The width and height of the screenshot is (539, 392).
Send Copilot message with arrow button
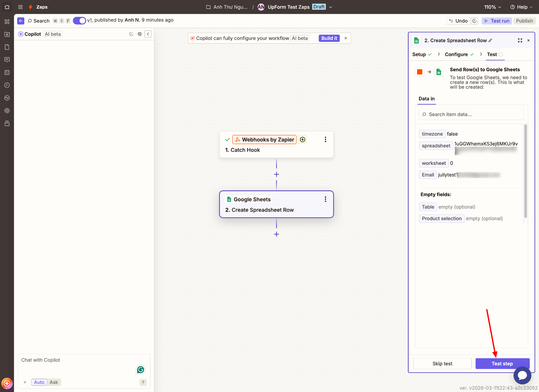pyautogui.click(x=143, y=382)
